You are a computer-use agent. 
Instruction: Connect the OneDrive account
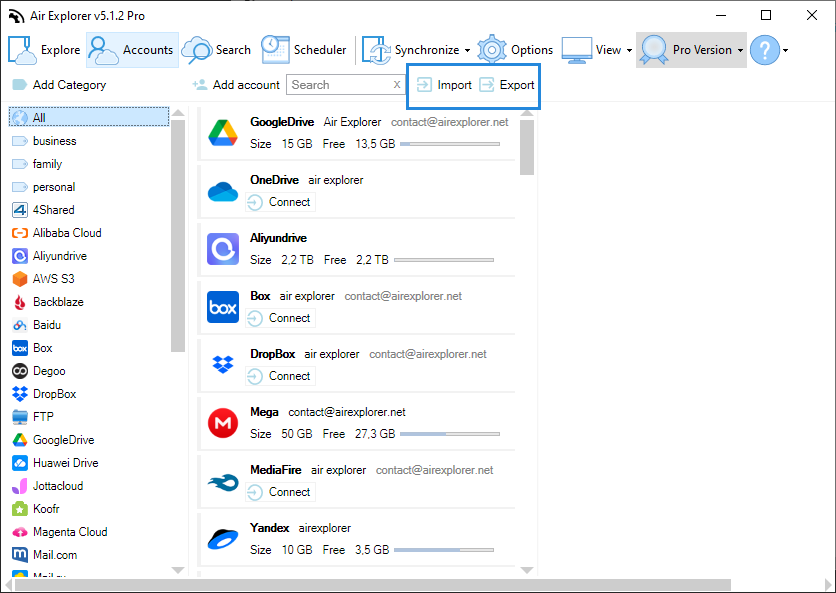coord(280,202)
